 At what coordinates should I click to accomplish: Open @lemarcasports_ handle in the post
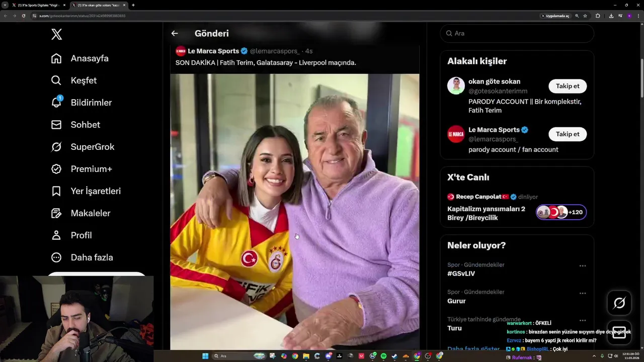click(274, 51)
